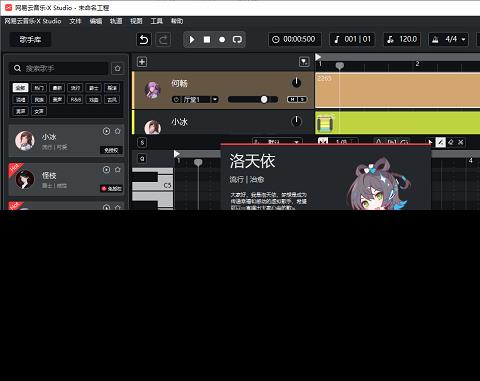The image size is (480, 381).
Task: Click the icon button at the right of the track header bar
Action: click(x=304, y=62)
